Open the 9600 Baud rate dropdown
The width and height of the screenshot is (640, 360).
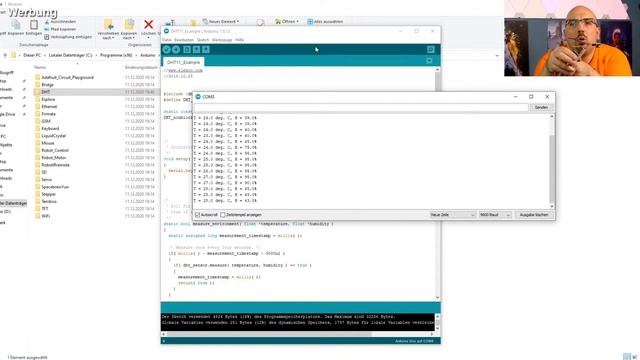495,215
